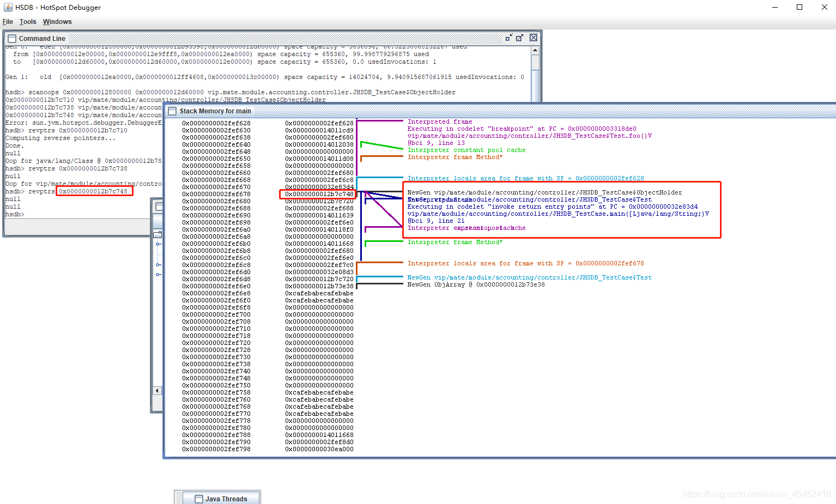Viewport: 836px width, 504px height.
Task: Maximize the HSDB main window
Action: click(x=799, y=7)
